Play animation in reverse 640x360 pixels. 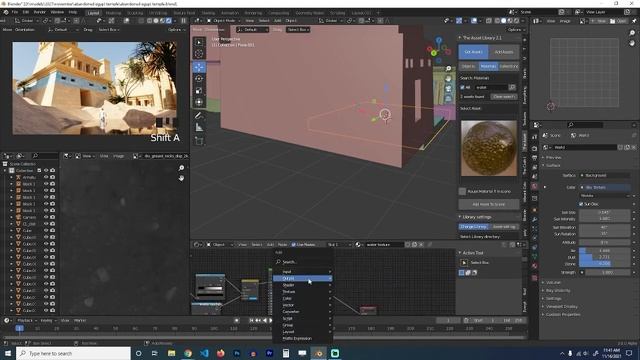click(x=265, y=320)
